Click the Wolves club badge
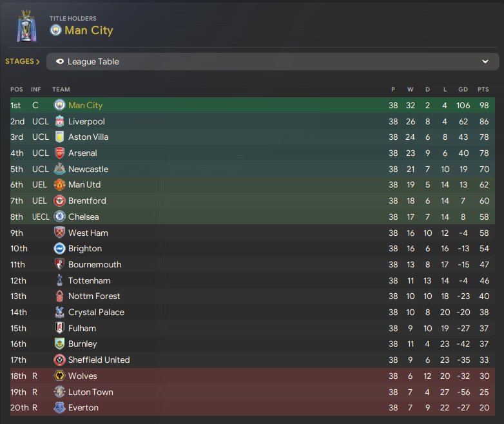The width and height of the screenshot is (504, 424). [59, 376]
